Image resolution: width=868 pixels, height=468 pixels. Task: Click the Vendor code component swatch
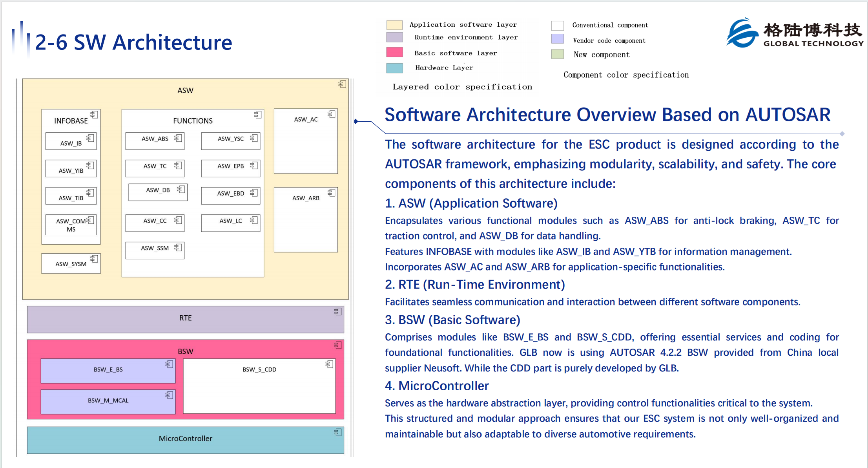(557, 39)
